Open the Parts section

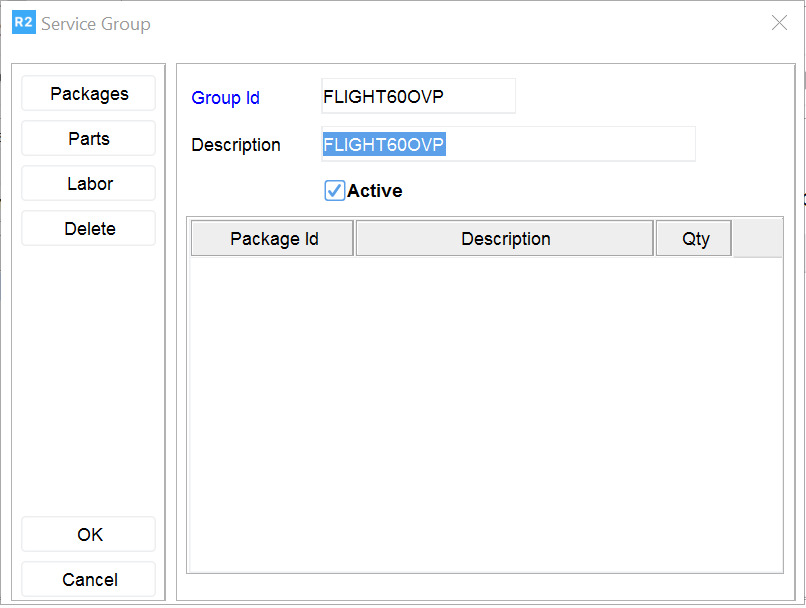(x=89, y=139)
